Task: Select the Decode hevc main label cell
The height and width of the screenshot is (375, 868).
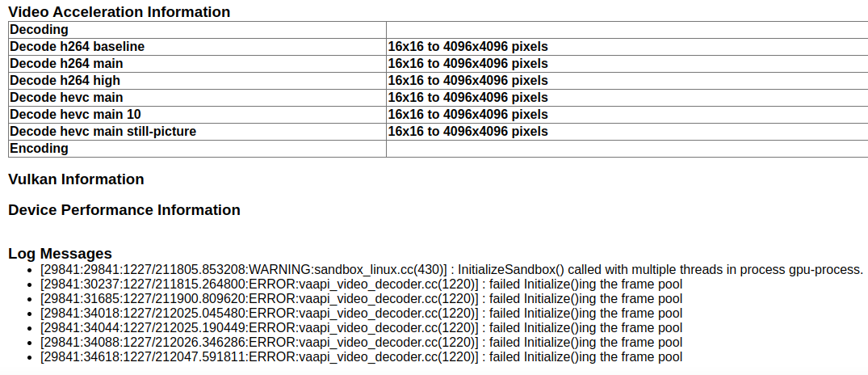Action: (66, 98)
